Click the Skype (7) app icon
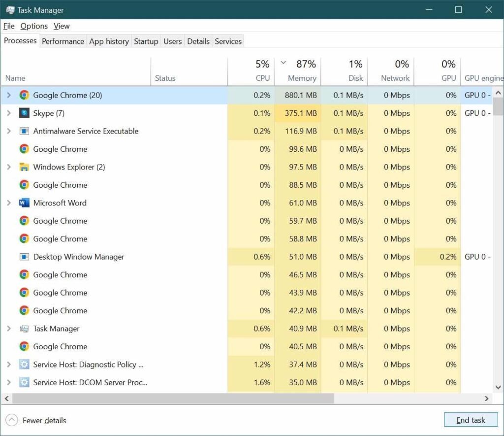 click(24, 113)
